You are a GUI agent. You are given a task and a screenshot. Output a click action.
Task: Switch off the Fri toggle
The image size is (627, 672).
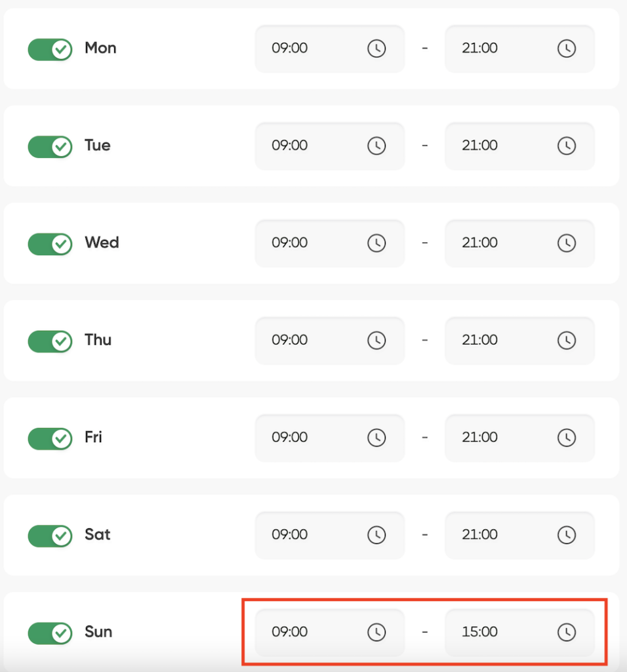(50, 438)
